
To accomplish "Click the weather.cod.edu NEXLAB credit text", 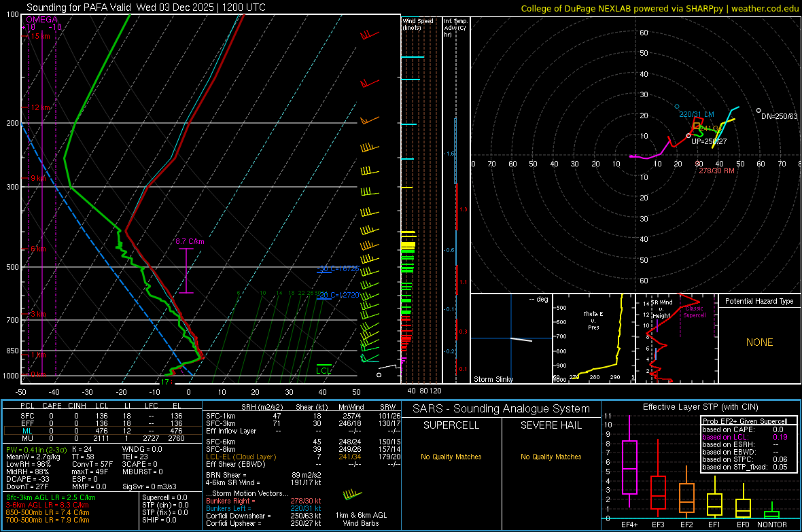I will [659, 8].
